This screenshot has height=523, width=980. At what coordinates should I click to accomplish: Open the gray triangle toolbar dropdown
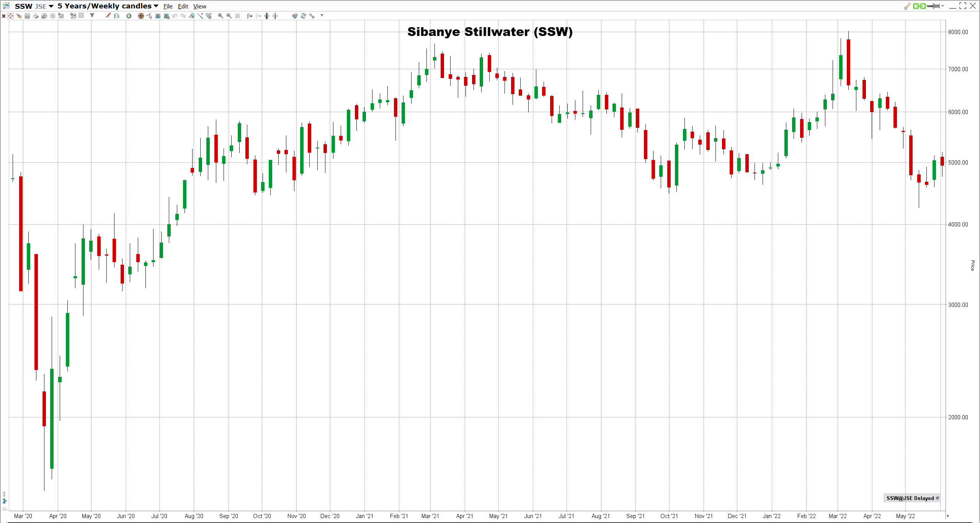pos(92,15)
